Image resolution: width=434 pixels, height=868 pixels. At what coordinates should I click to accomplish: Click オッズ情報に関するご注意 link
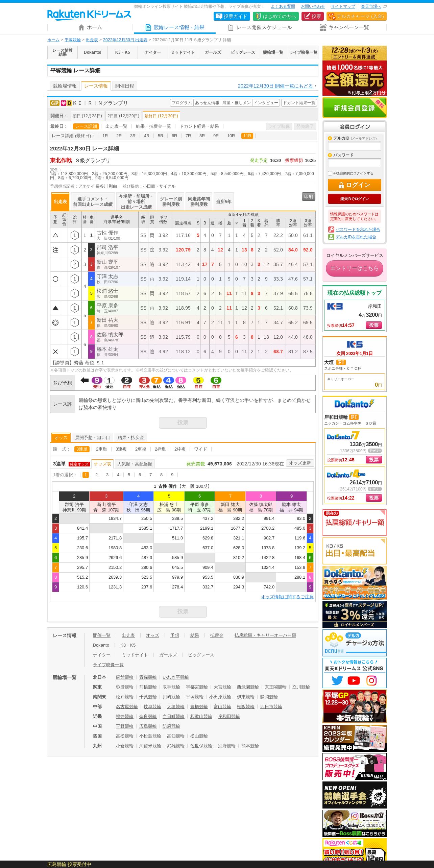287,597
